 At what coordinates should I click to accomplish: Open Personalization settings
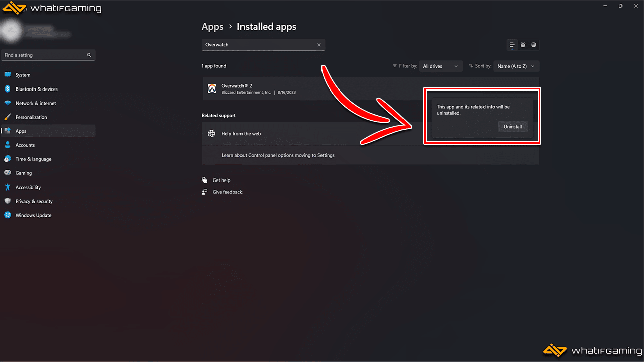(x=48, y=117)
